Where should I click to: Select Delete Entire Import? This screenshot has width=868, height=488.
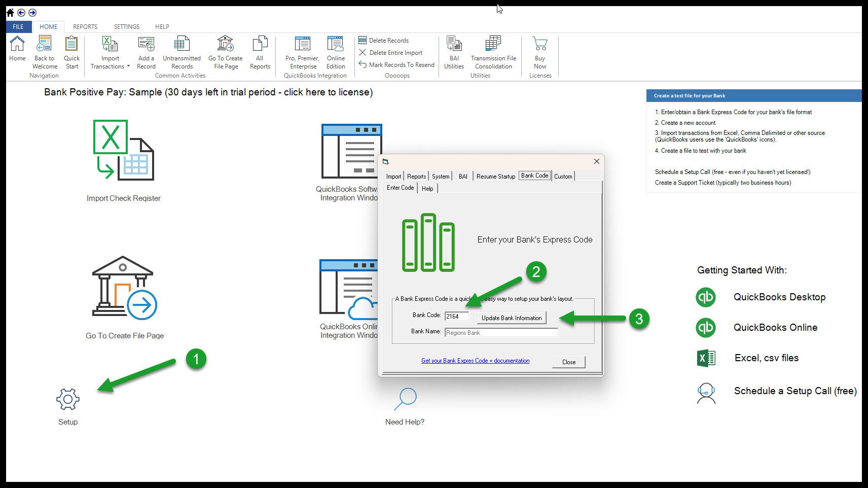pyautogui.click(x=391, y=52)
